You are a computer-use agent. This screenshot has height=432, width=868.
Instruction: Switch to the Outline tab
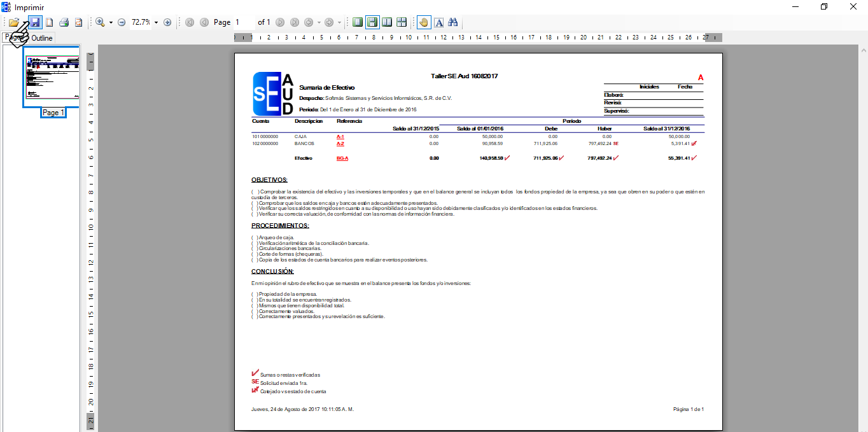tap(42, 38)
